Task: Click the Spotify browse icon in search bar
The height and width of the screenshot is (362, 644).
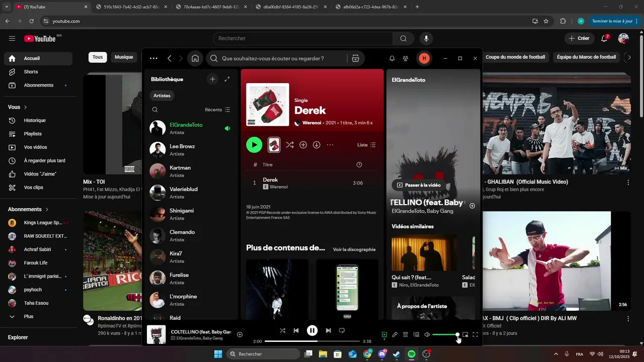Action: pos(356,58)
